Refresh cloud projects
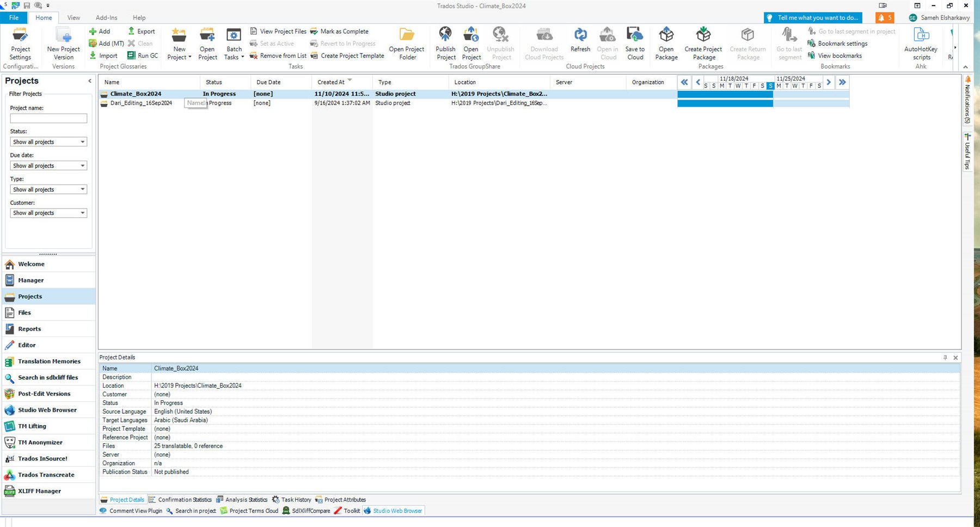This screenshot has width=980, height=527. 580,40
